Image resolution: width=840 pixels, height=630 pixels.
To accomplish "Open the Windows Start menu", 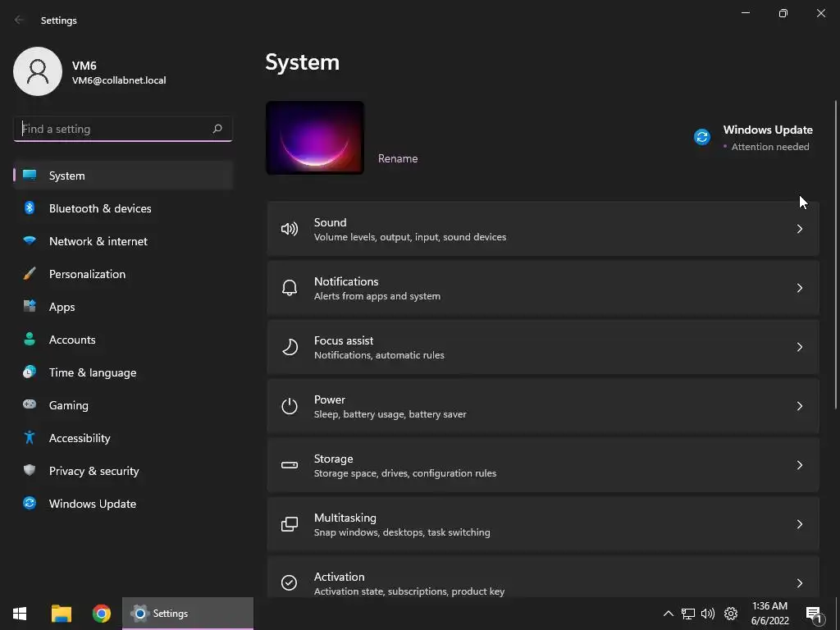I will pyautogui.click(x=20, y=614).
